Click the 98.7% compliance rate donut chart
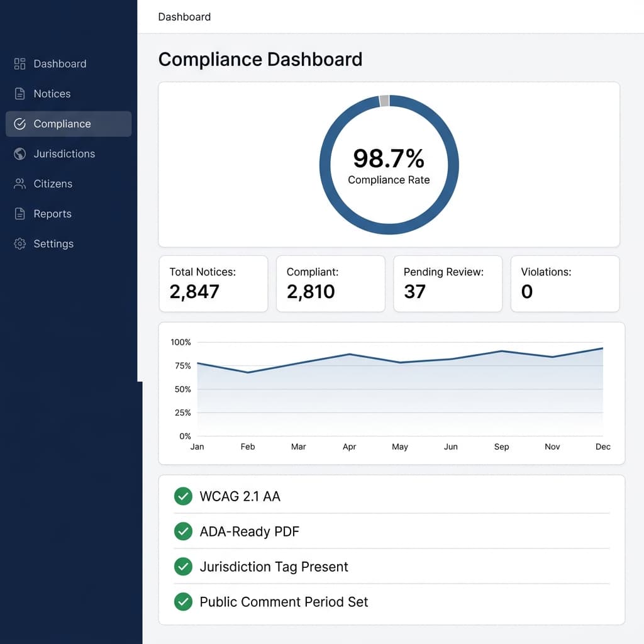Viewport: 644px width, 644px height. [389, 164]
